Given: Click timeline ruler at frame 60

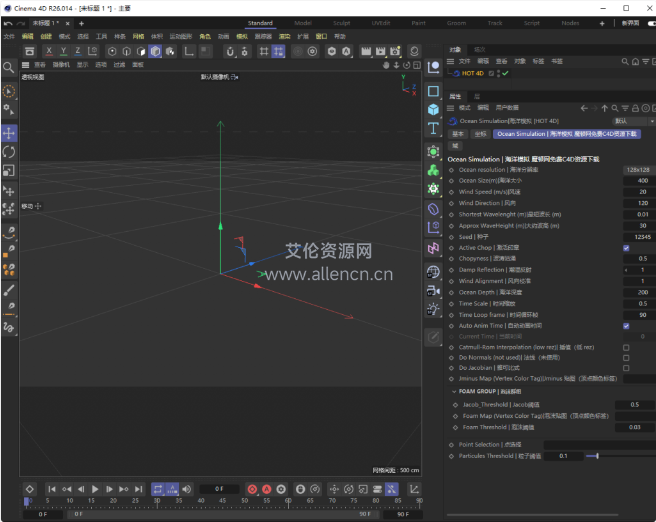Looking at the screenshot, I should tap(288, 502).
